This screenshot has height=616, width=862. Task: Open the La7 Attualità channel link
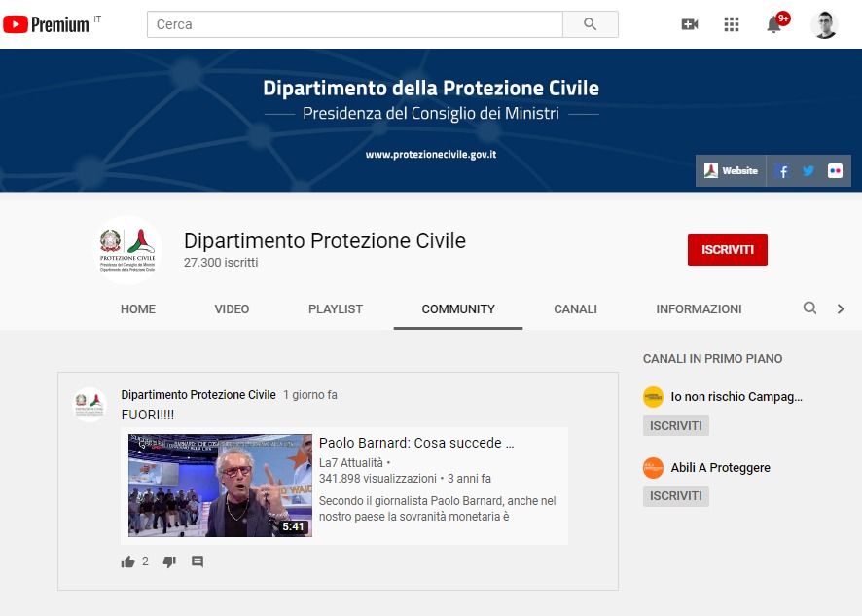(x=351, y=463)
